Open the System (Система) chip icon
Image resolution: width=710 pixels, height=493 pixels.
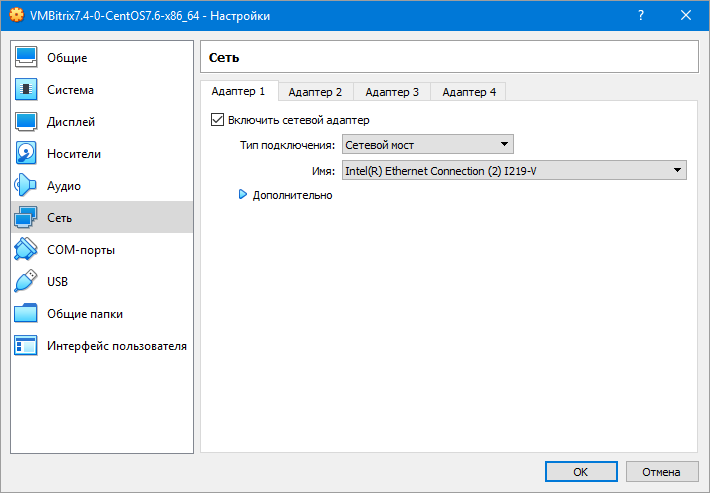(x=27, y=90)
